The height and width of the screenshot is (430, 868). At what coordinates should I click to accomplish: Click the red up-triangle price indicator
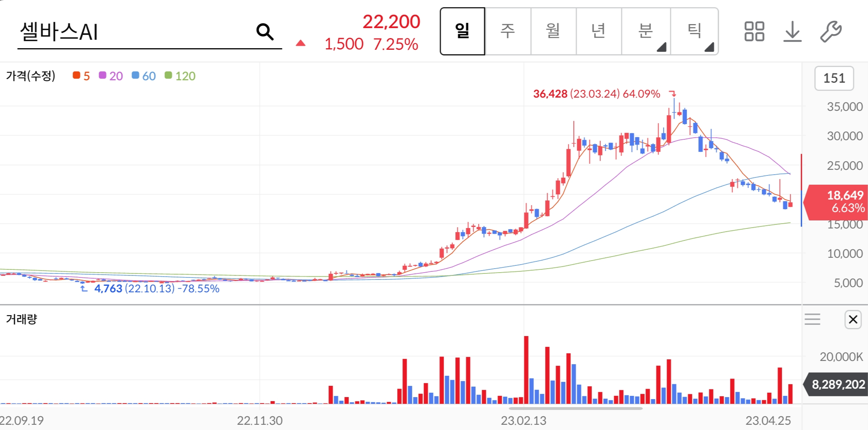(x=300, y=43)
